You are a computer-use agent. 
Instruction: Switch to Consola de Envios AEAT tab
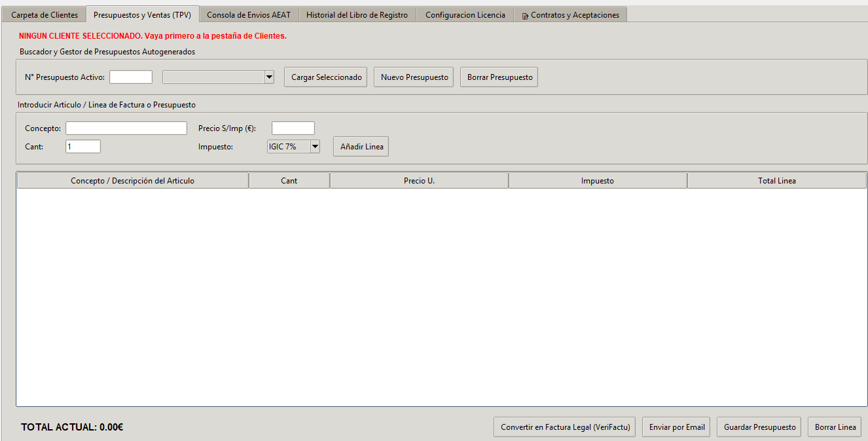coord(249,14)
